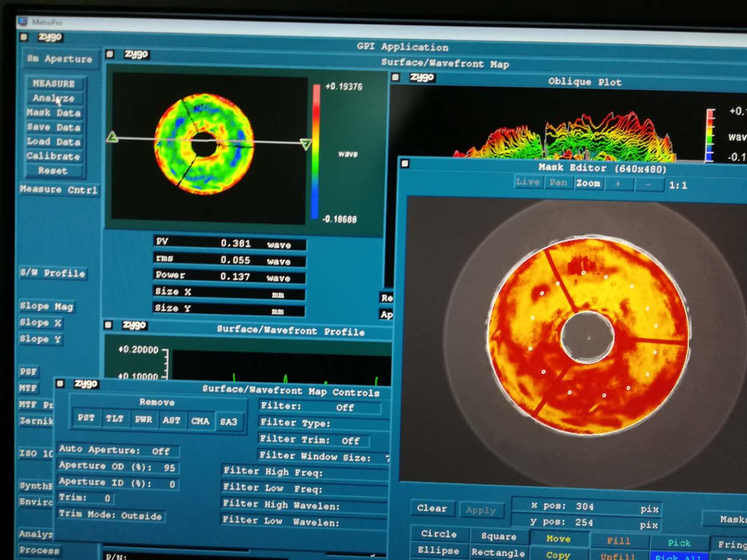Open Slope Mag window
Screen dimensions: 747x560
[47, 306]
